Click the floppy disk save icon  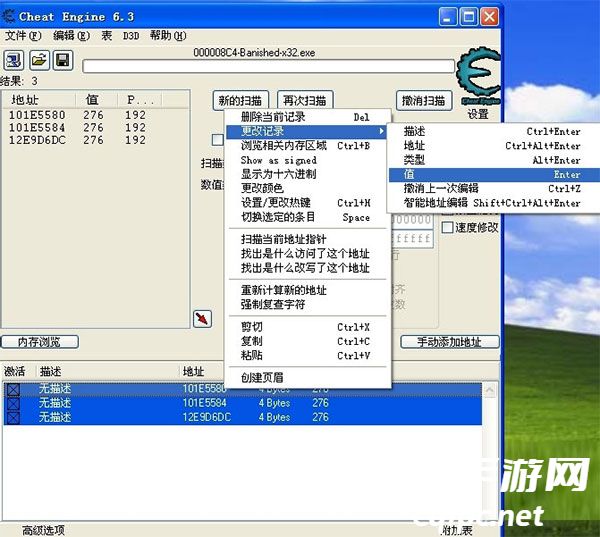click(63, 60)
